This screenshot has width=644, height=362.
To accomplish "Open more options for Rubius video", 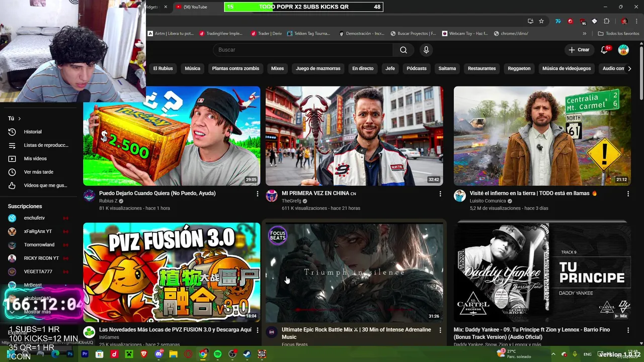I will (258, 194).
